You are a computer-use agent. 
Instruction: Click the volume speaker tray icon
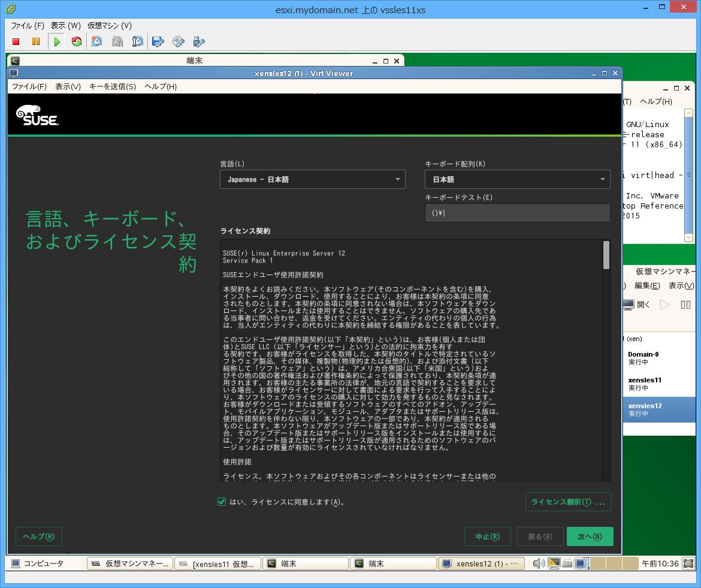(x=539, y=563)
